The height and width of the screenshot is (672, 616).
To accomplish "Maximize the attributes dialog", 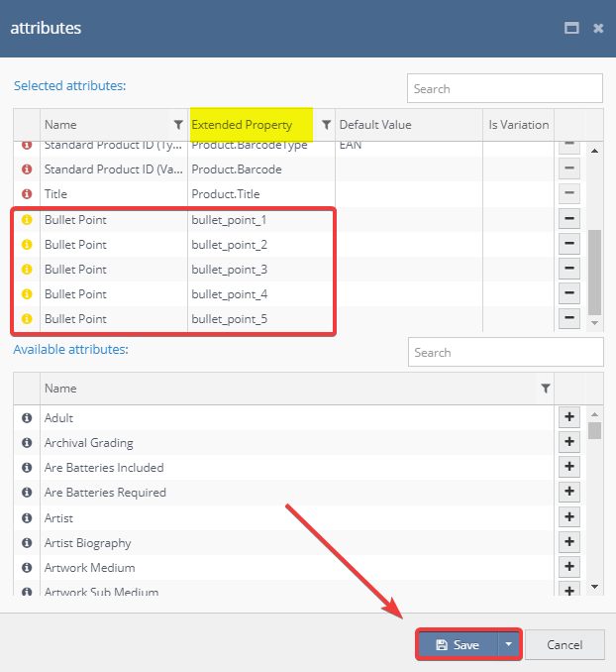I will coord(571,28).
